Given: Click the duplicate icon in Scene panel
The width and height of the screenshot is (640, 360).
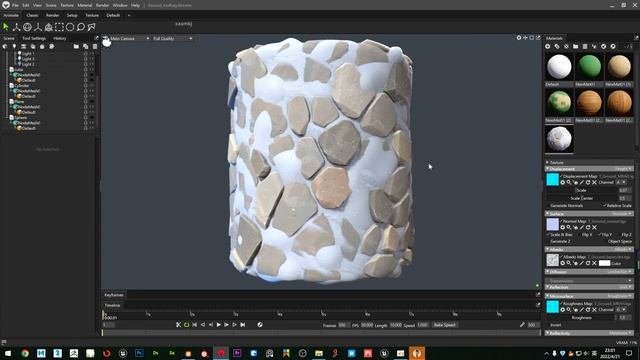Looking at the screenshot, I should click(x=86, y=47).
